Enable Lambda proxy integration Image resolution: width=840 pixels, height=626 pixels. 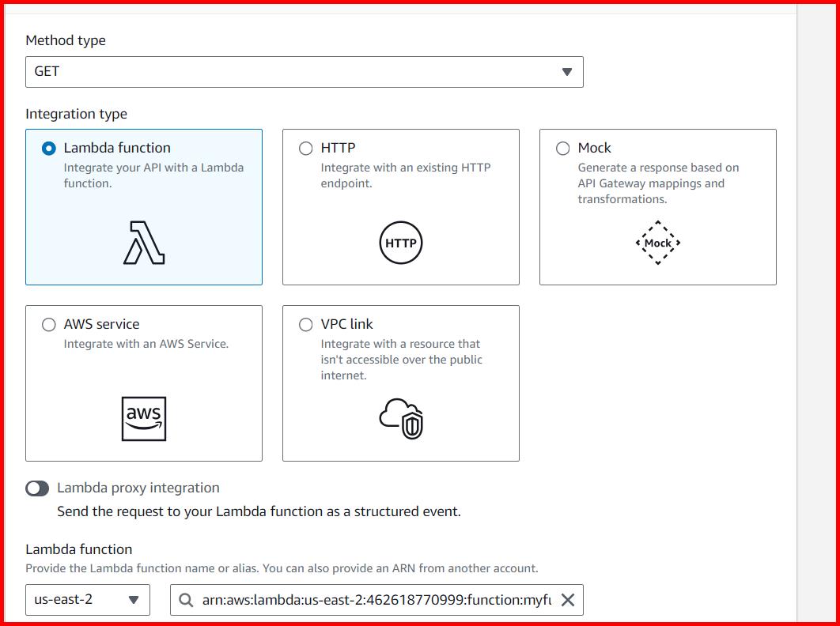tap(38, 488)
